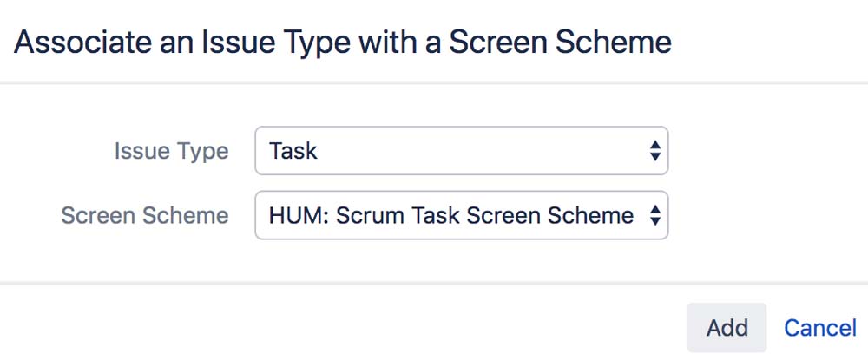Image resolution: width=868 pixels, height=360 pixels.
Task: Expand the combo box showing Task
Action: [x=461, y=151]
